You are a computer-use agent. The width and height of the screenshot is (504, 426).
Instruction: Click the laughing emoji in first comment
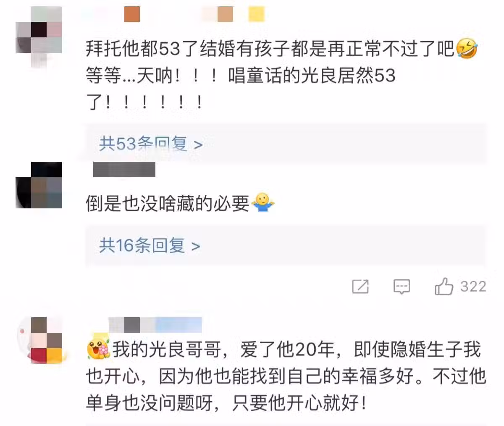466,48
